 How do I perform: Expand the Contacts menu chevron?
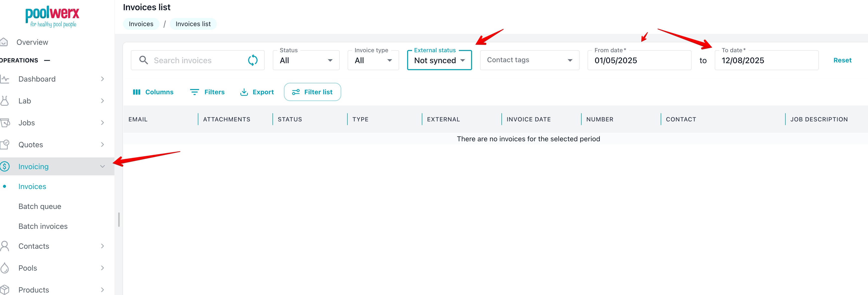click(103, 246)
